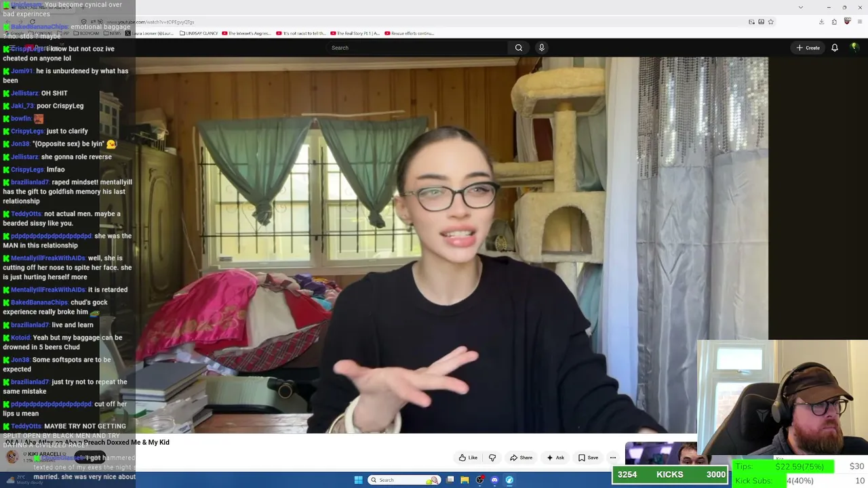Share the YouTube video

(x=521, y=457)
